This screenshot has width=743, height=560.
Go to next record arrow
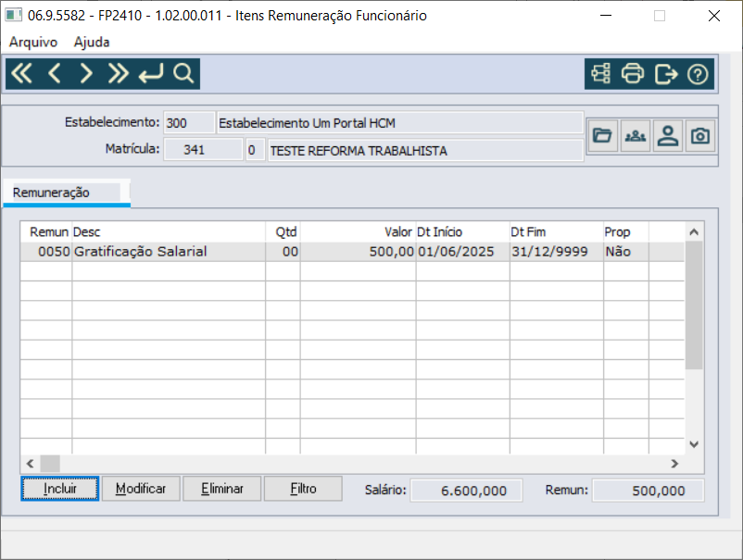86,74
